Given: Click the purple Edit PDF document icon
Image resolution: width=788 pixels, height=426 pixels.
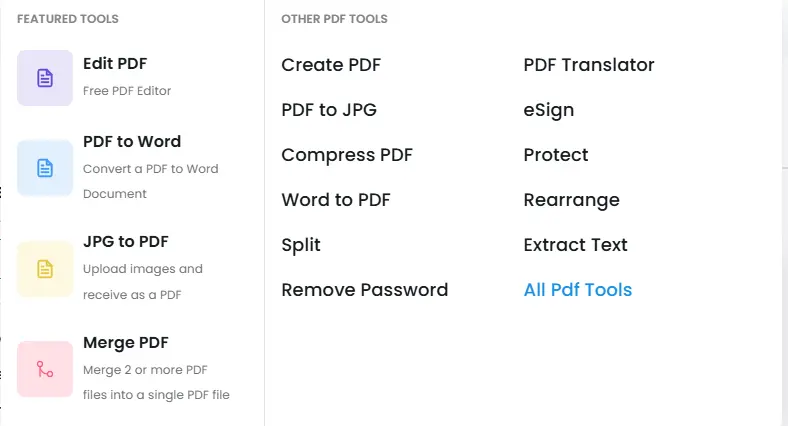Looking at the screenshot, I should click(x=45, y=78).
